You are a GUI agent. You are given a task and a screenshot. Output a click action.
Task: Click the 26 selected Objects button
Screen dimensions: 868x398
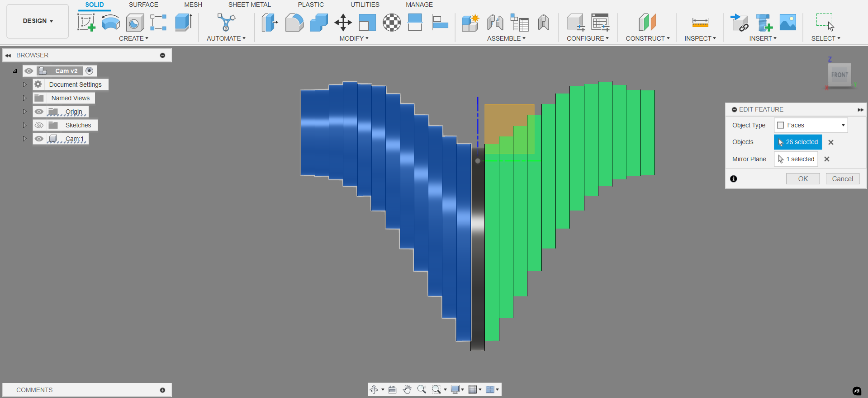coord(798,142)
